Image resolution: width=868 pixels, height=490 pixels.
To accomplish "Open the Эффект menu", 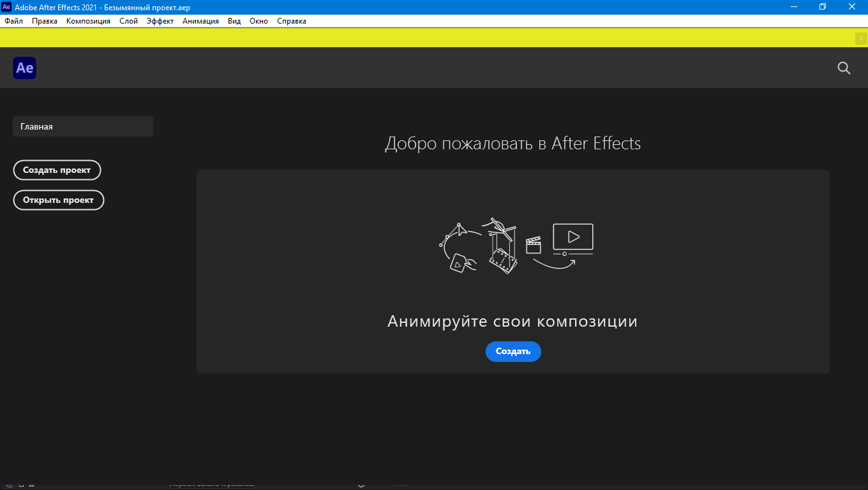I will (x=160, y=21).
